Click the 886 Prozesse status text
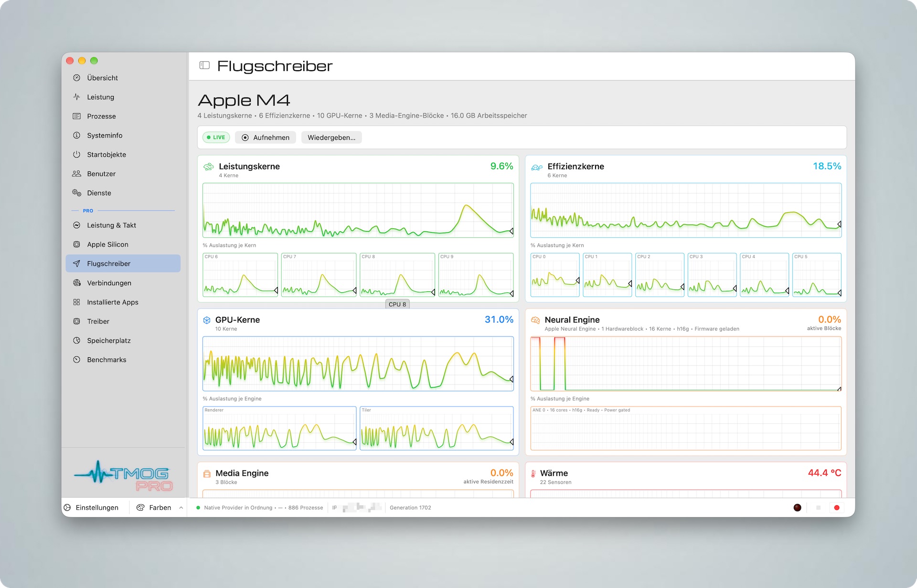The image size is (917, 588). [306, 508]
